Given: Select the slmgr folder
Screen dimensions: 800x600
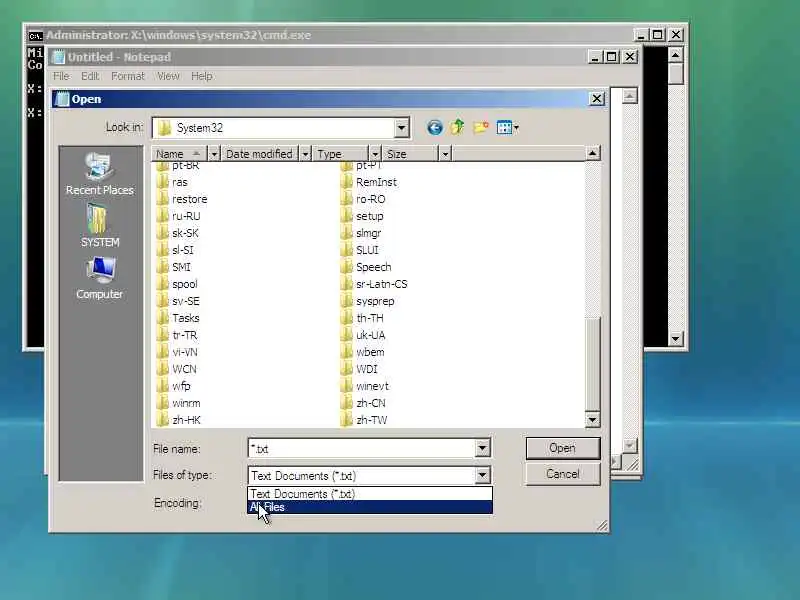Looking at the screenshot, I should pyautogui.click(x=361, y=233).
